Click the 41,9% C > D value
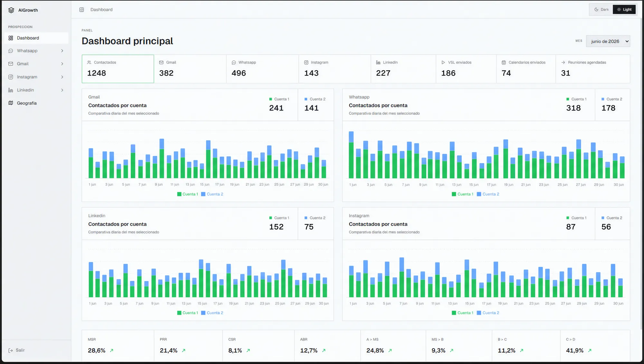Screen dimensions: 644x364 (575, 350)
